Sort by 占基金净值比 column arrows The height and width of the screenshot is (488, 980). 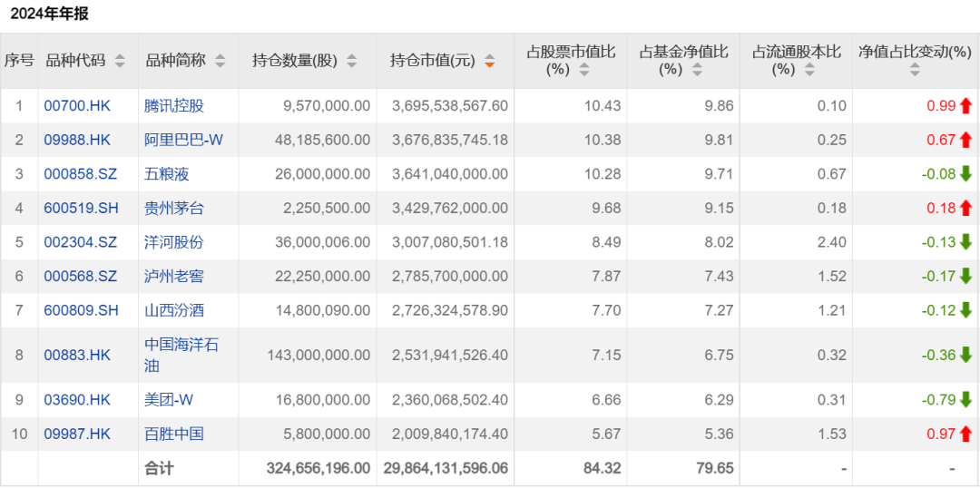[697, 69]
